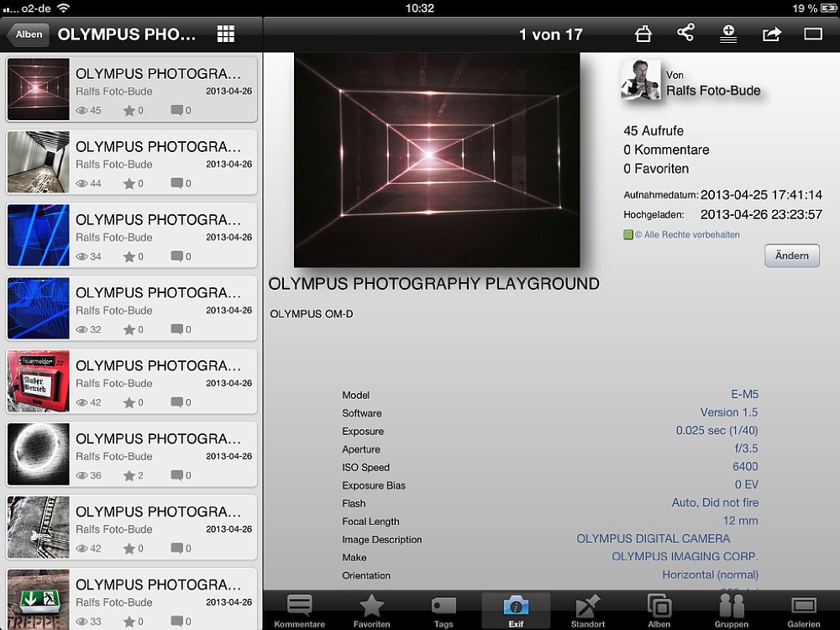Viewport: 840px width, 630px height.
Task: Tap the export arrow icon
Action: click(x=771, y=34)
